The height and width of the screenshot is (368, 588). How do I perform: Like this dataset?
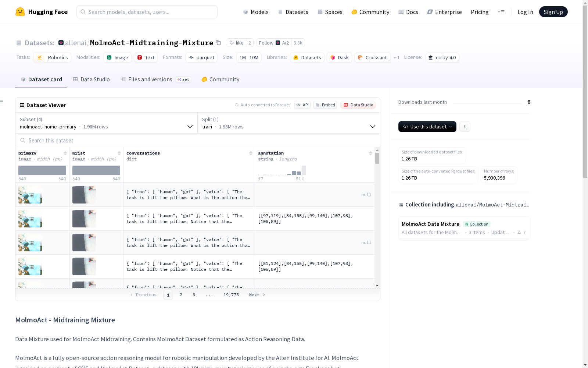click(x=236, y=43)
